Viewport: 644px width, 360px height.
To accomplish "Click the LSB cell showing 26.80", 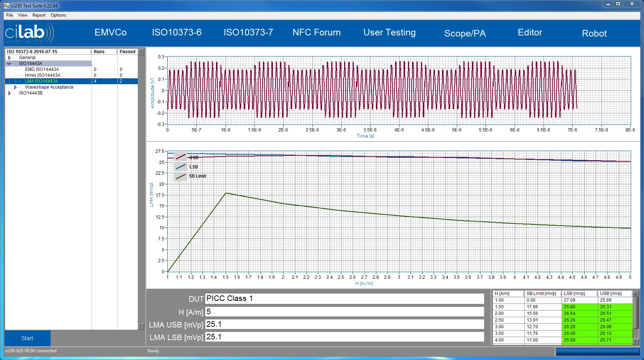I will (x=579, y=307).
